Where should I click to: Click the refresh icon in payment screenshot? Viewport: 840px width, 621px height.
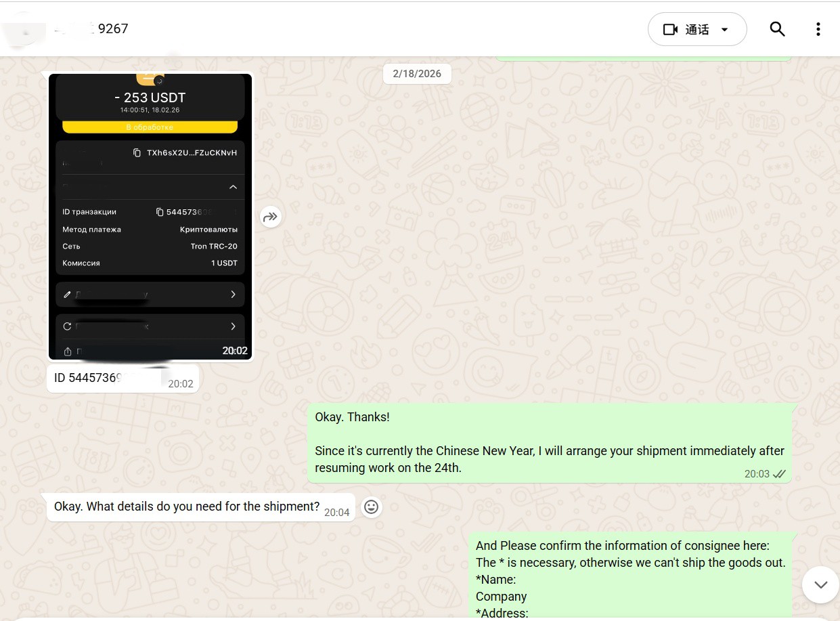(67, 326)
